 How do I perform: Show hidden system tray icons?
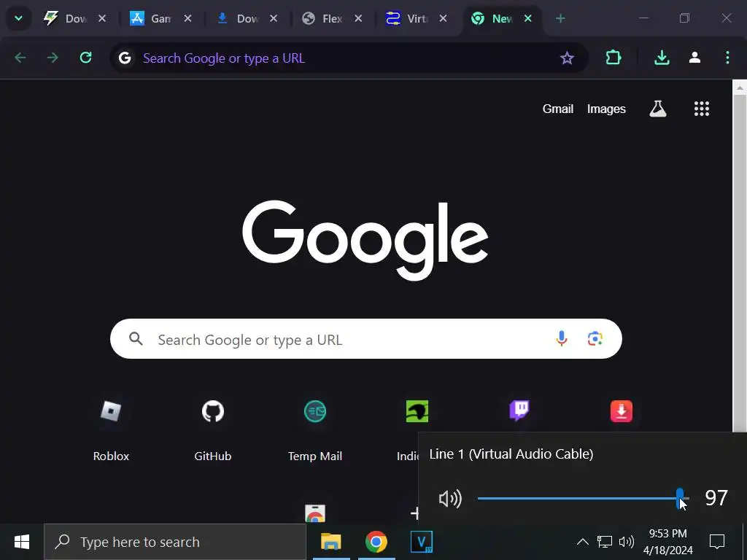(582, 542)
